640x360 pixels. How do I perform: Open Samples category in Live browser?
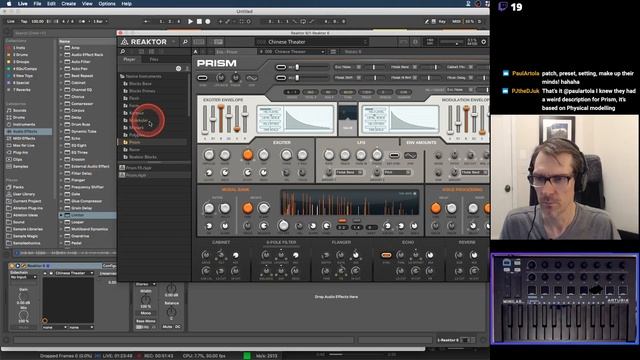[x=20, y=166]
